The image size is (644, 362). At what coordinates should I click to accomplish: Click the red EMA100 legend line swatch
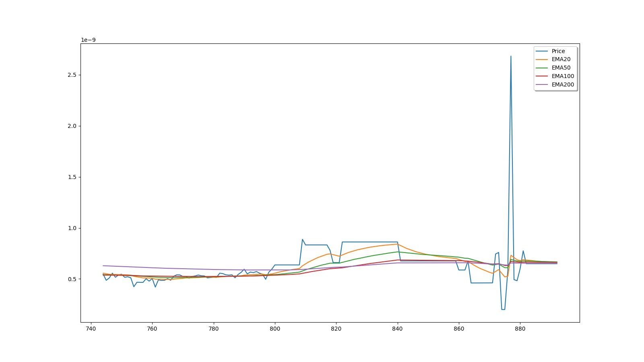pos(542,76)
